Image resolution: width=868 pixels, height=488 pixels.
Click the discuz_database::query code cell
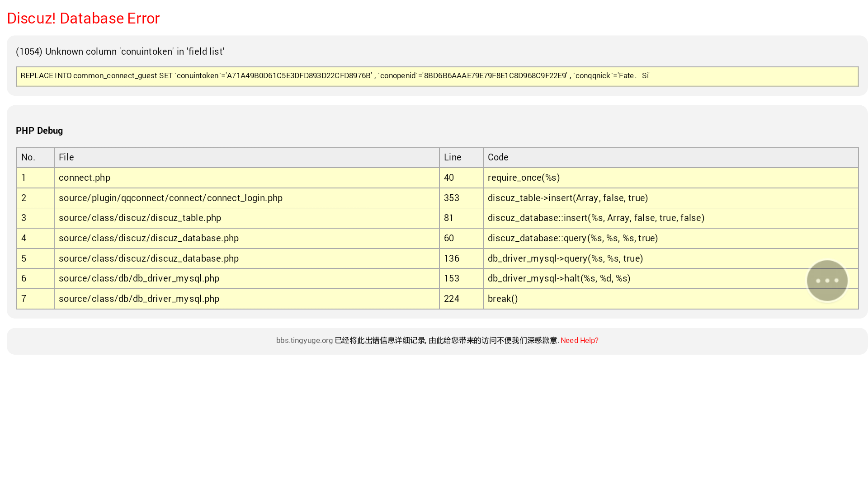[572, 238]
